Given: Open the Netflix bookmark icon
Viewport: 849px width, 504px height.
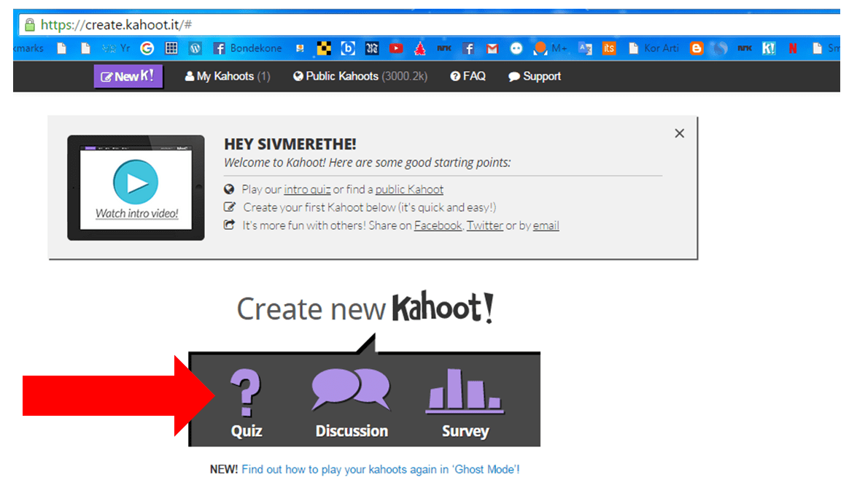Looking at the screenshot, I should [x=793, y=48].
